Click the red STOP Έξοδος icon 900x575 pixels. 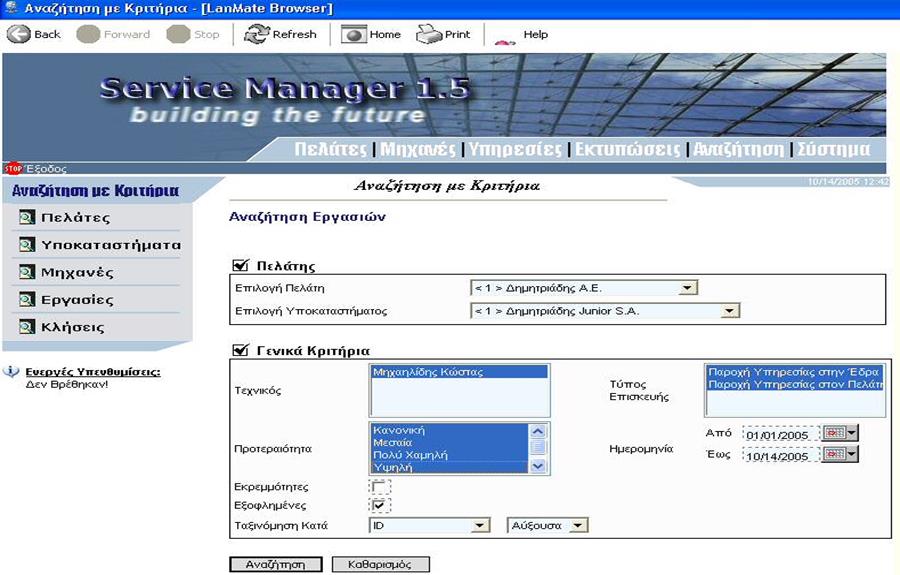click(x=13, y=168)
